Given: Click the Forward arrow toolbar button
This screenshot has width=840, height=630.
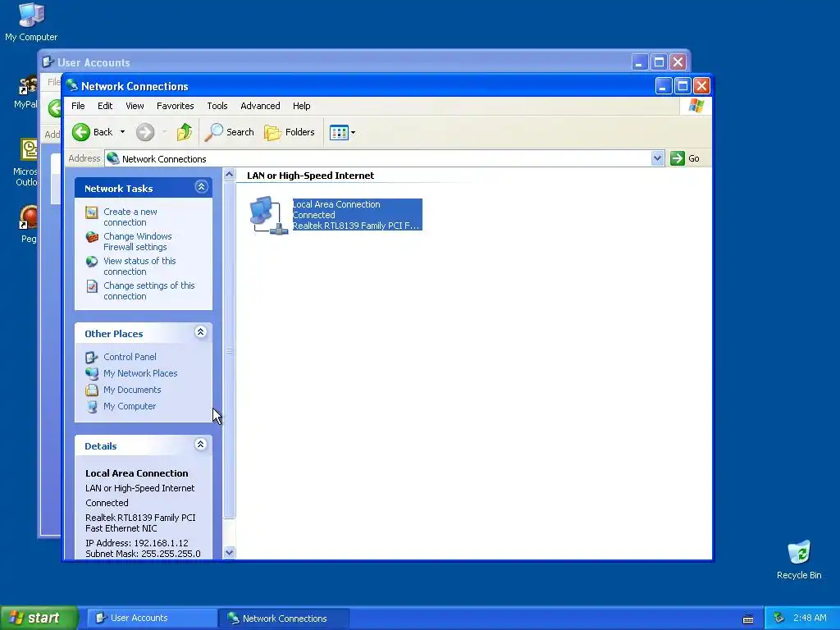Looking at the screenshot, I should (144, 132).
